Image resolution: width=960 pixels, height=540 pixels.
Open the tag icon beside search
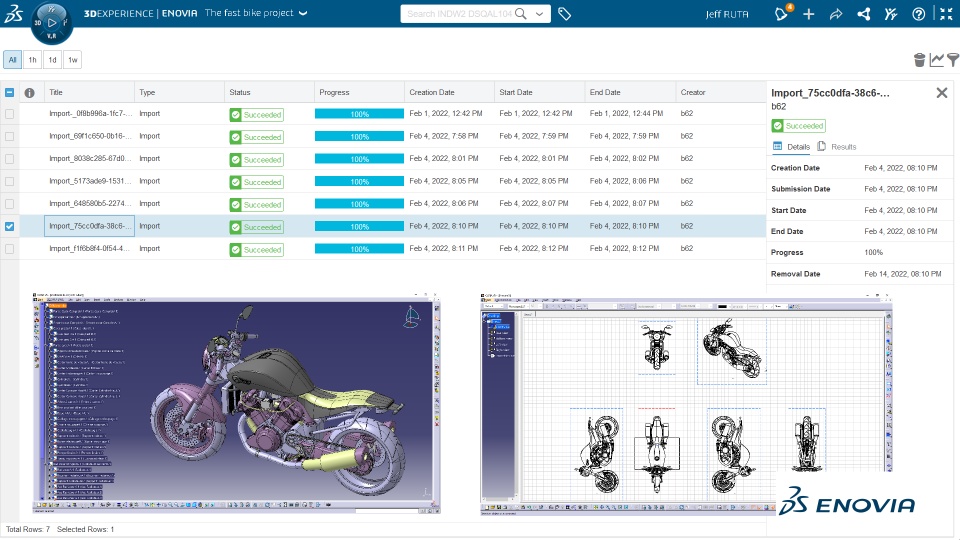click(564, 13)
